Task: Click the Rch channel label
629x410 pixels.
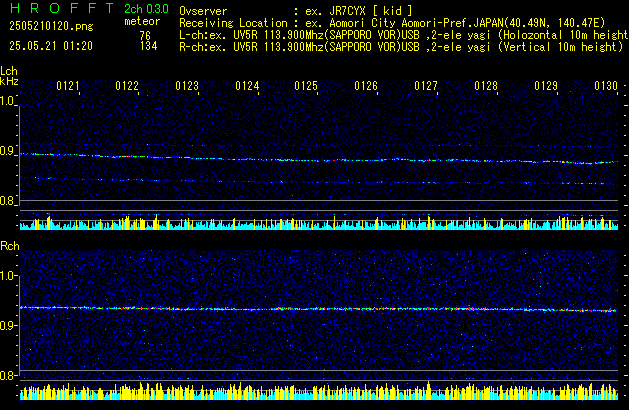Action: (x=10, y=246)
